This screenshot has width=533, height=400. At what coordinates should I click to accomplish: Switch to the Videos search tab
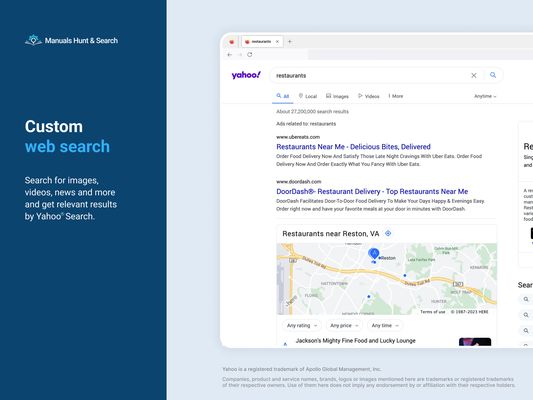pyautogui.click(x=368, y=96)
